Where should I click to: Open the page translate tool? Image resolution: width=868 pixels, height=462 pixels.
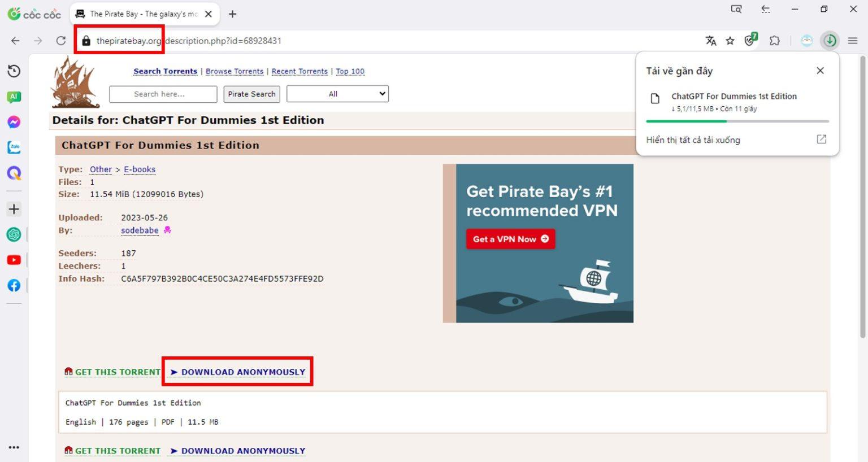(x=710, y=41)
